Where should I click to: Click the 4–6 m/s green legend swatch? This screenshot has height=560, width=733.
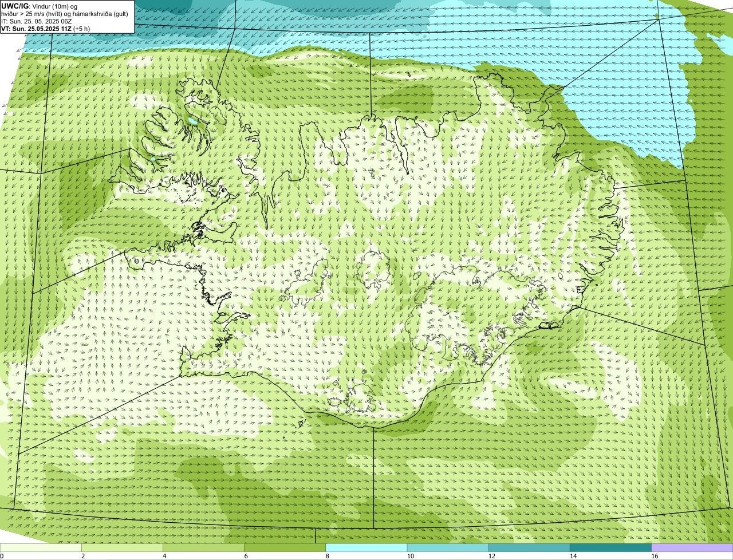coord(204,548)
